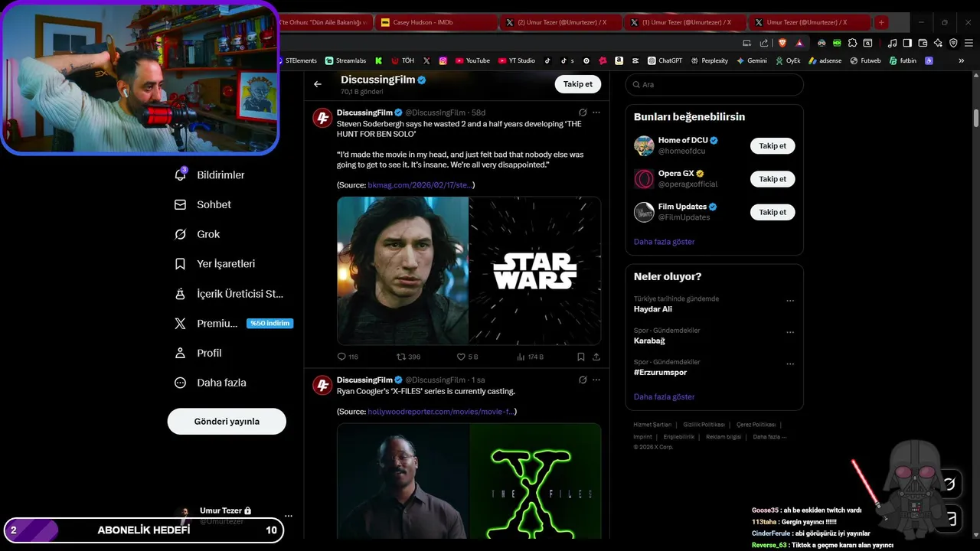Image resolution: width=980 pixels, height=551 pixels.
Task: Open Grok explain icon on X-Files post
Action: [x=583, y=380]
